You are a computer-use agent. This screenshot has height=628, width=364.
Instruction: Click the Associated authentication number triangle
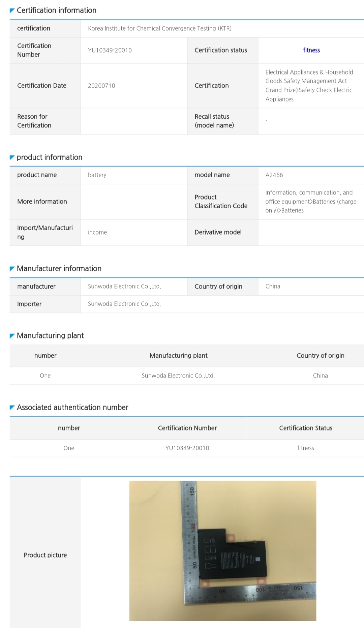(12, 408)
